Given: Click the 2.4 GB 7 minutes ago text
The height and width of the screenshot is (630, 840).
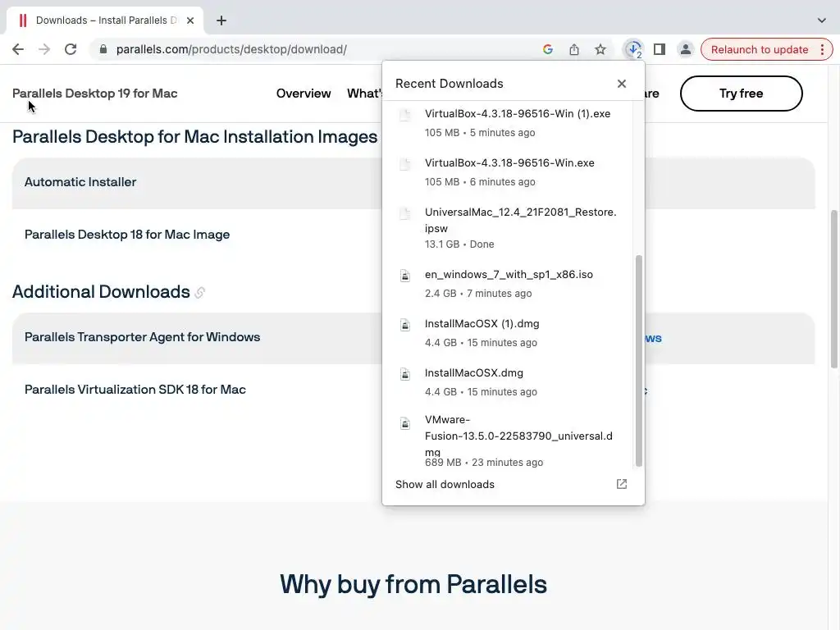Looking at the screenshot, I should [x=478, y=294].
